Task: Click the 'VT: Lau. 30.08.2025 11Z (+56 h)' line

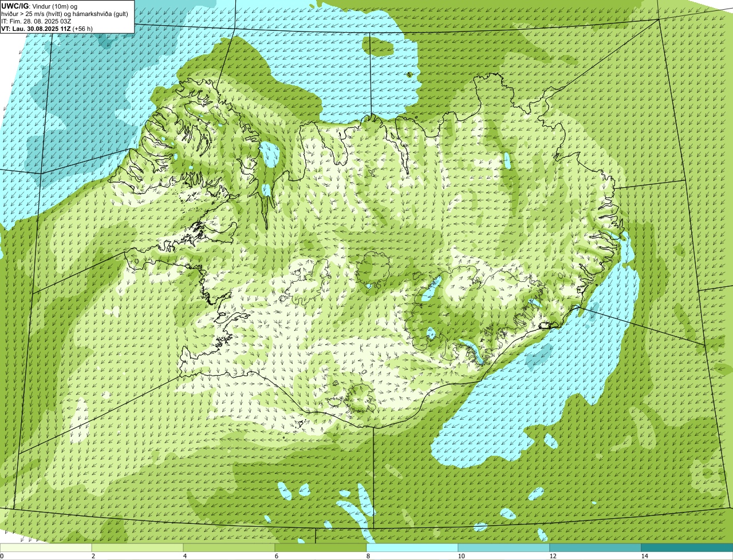Action: point(47,28)
